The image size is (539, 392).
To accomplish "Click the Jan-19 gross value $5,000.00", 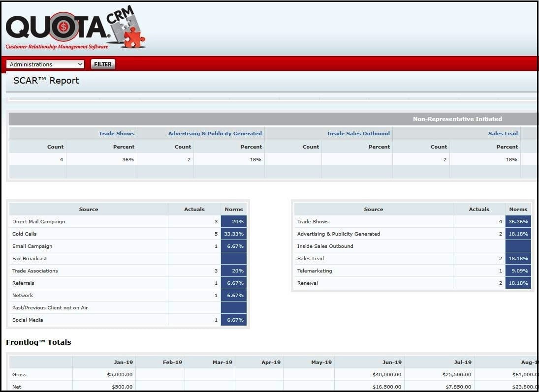I will pyautogui.click(x=119, y=375).
